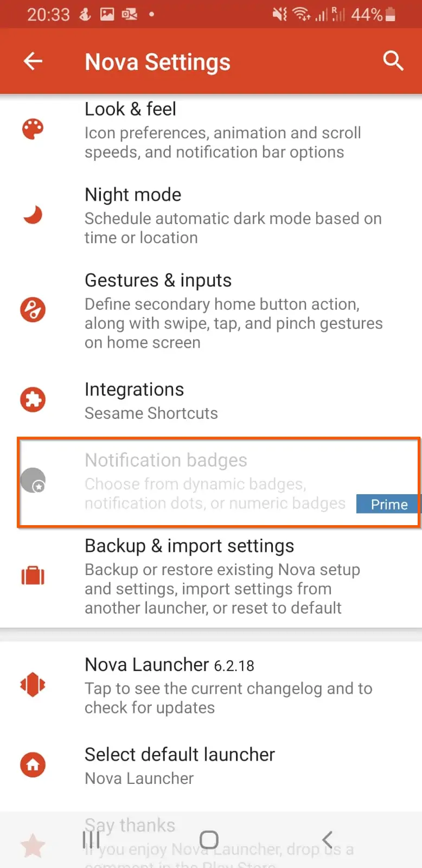Open Select default launcher option
The height and width of the screenshot is (868, 422).
pyautogui.click(x=211, y=765)
